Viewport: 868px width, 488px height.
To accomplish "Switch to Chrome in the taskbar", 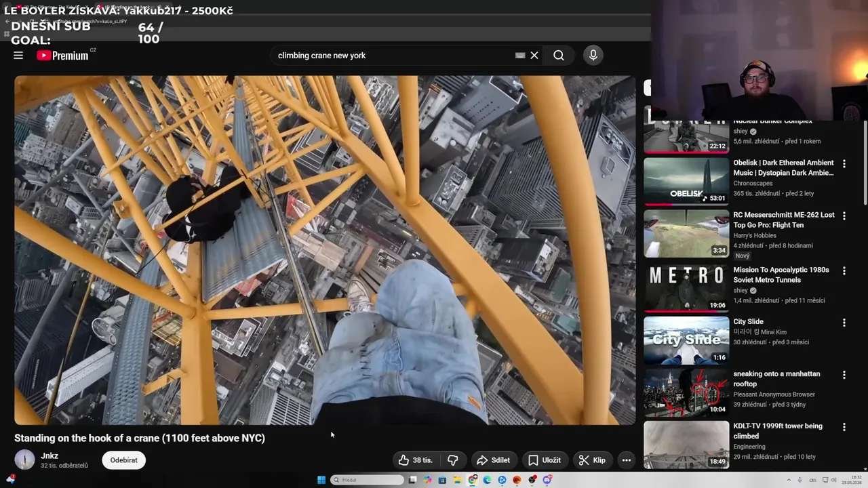I will point(473,480).
